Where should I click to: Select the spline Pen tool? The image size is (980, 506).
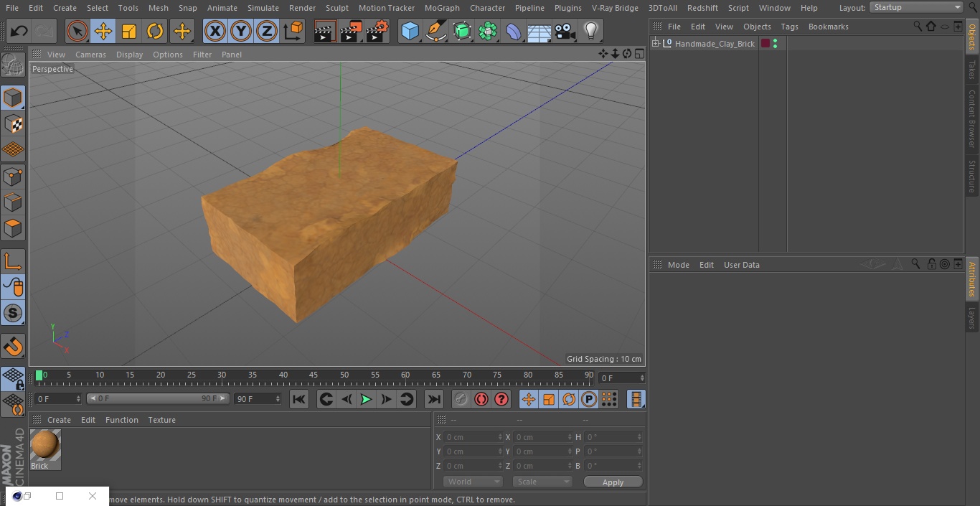point(435,32)
